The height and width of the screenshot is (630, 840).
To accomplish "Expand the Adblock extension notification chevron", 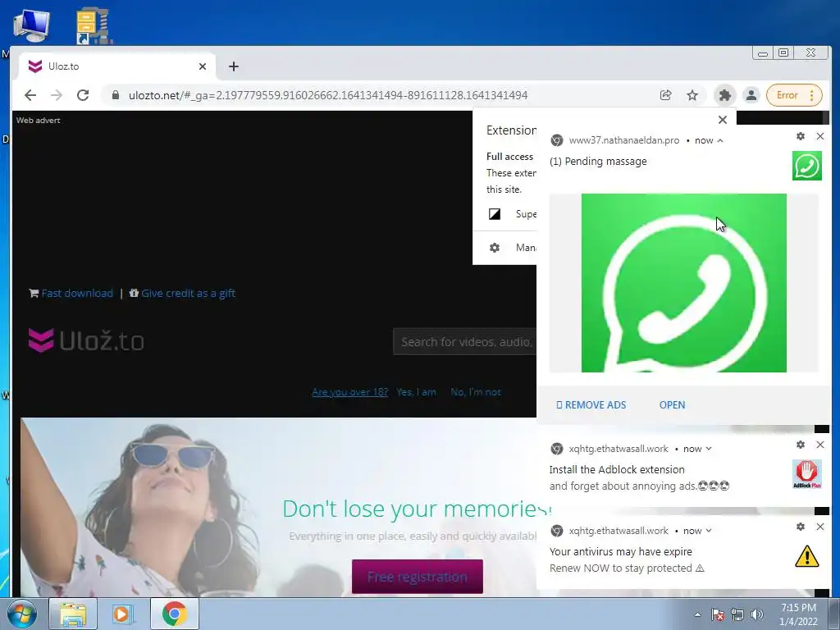I will [x=709, y=449].
